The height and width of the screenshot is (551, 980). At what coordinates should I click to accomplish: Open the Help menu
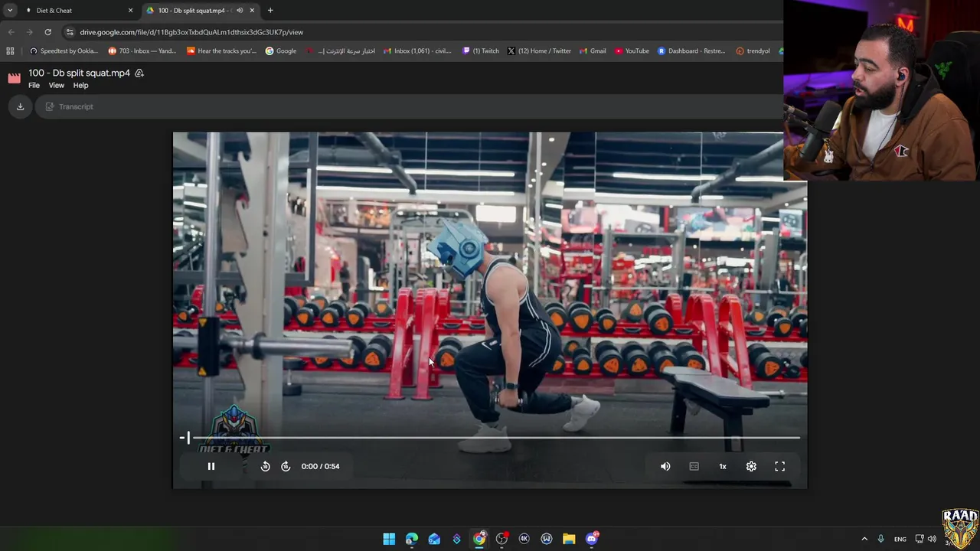pyautogui.click(x=80, y=85)
